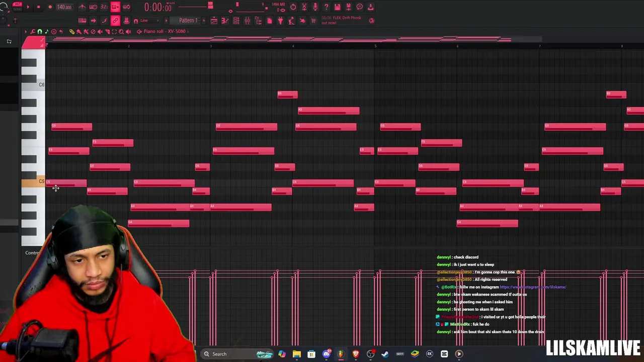Open the wrench tools menu

click(x=33, y=31)
